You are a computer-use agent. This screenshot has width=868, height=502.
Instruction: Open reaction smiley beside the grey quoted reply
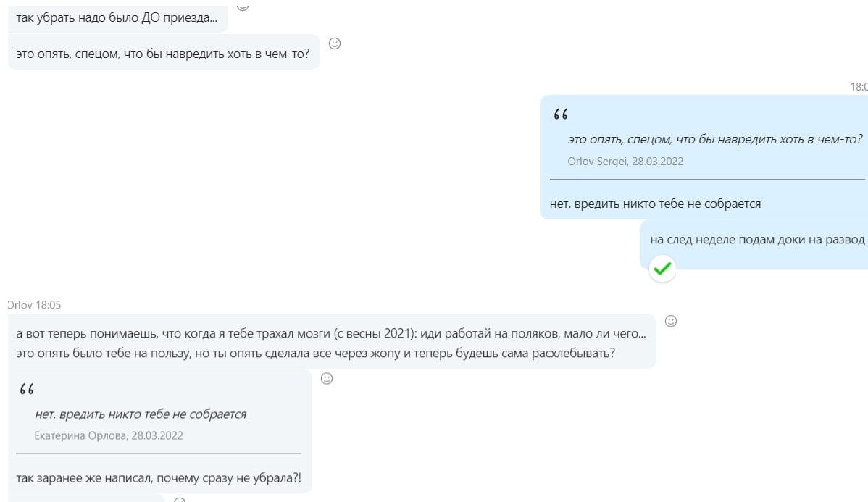(x=327, y=378)
